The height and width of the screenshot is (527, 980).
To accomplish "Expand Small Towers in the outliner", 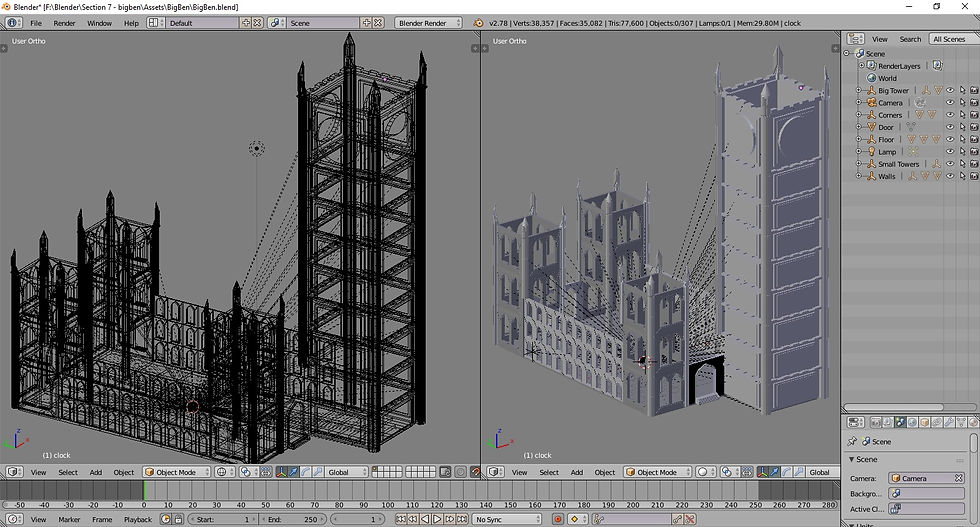I will pos(859,164).
